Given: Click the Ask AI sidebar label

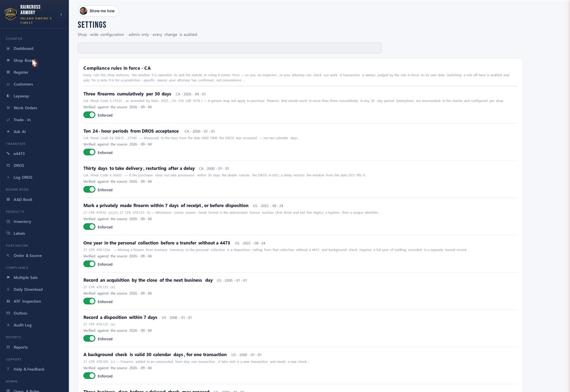Looking at the screenshot, I should click(x=20, y=131).
